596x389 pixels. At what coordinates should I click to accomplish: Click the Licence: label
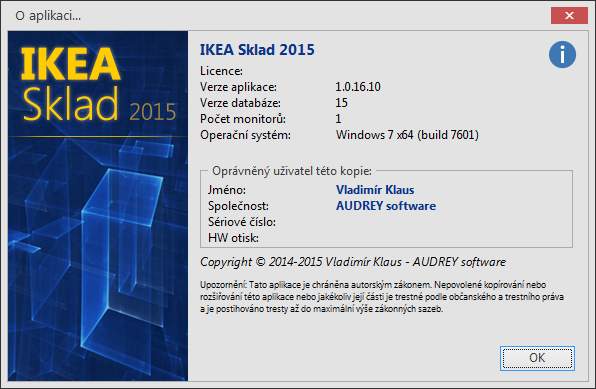[x=221, y=71]
